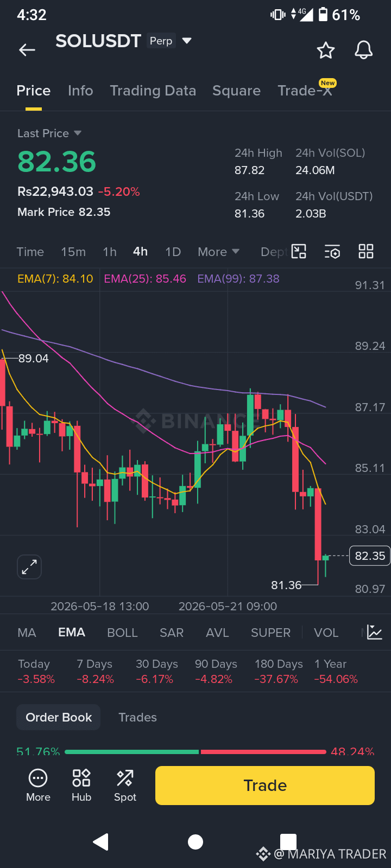Open the Hub icon
Screen dimensions: 391x868
click(x=81, y=785)
